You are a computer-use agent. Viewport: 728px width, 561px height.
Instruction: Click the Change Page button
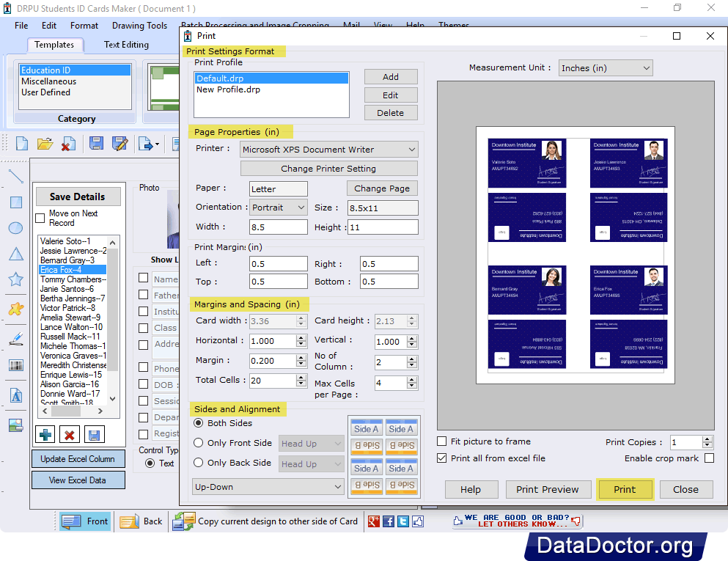pyautogui.click(x=382, y=188)
